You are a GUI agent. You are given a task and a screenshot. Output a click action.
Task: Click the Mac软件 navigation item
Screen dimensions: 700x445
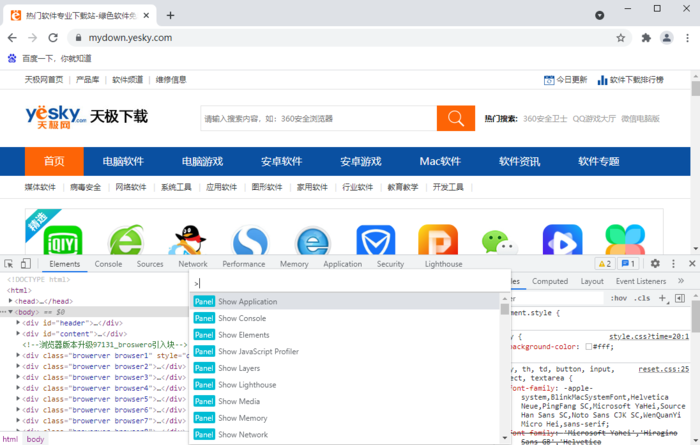pyautogui.click(x=440, y=161)
